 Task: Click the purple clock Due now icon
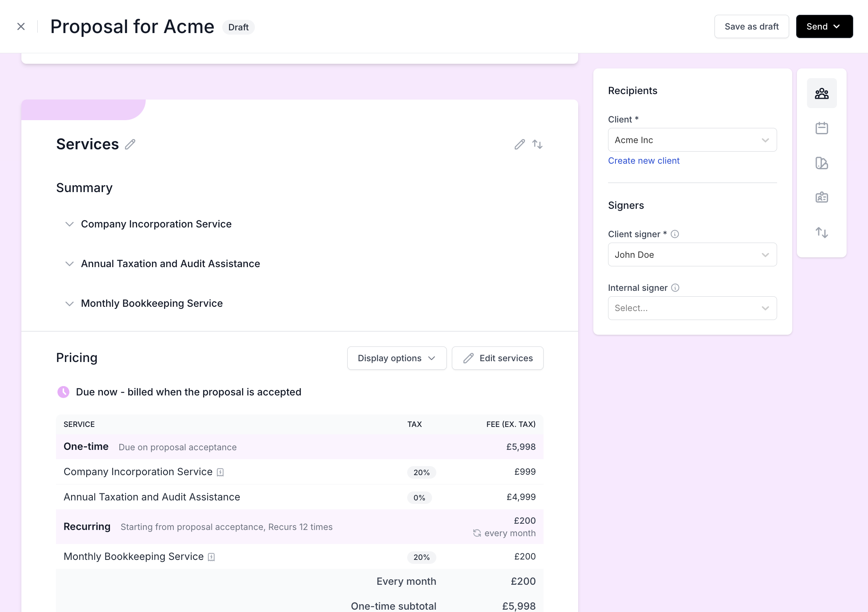point(63,392)
